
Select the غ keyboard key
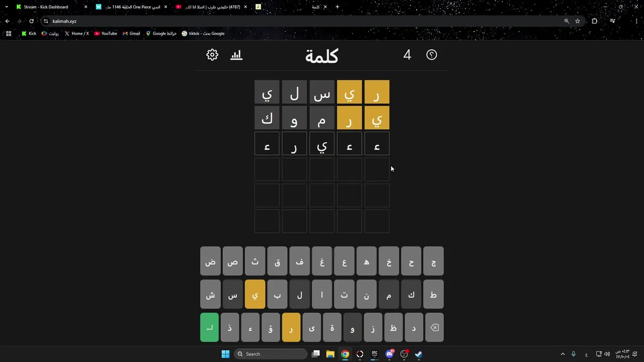click(322, 261)
